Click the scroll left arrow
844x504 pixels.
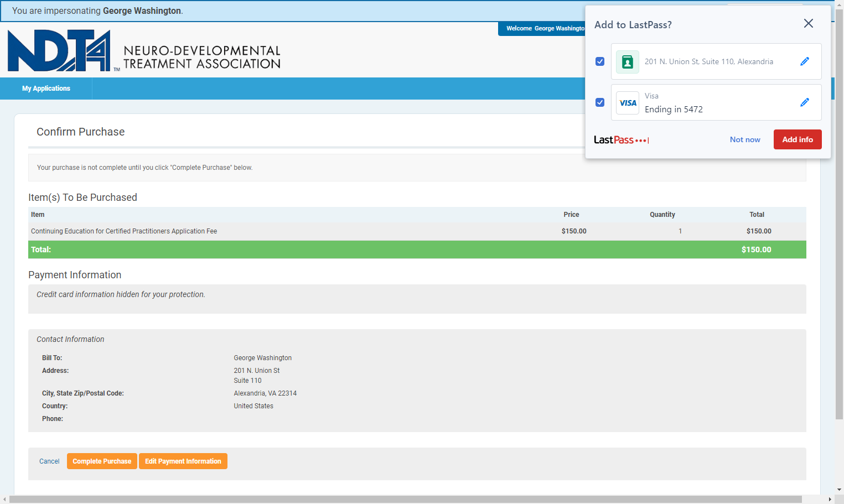pyautogui.click(x=4, y=500)
